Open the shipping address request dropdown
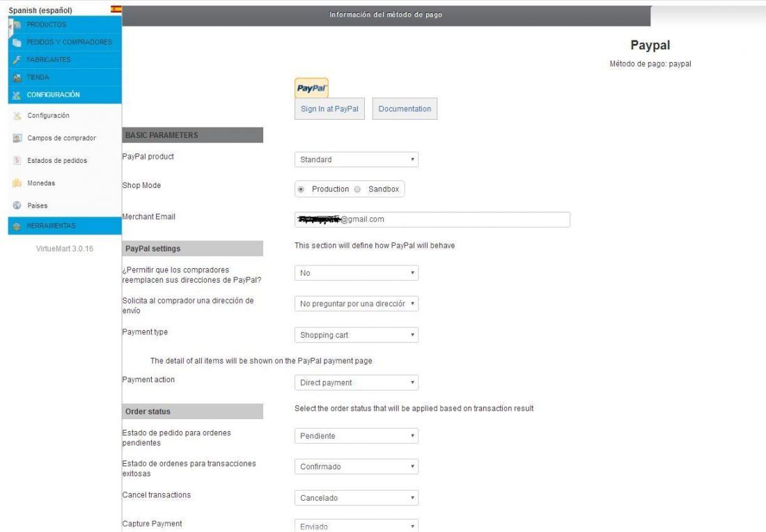Image resolution: width=766 pixels, height=532 pixels. 356,304
